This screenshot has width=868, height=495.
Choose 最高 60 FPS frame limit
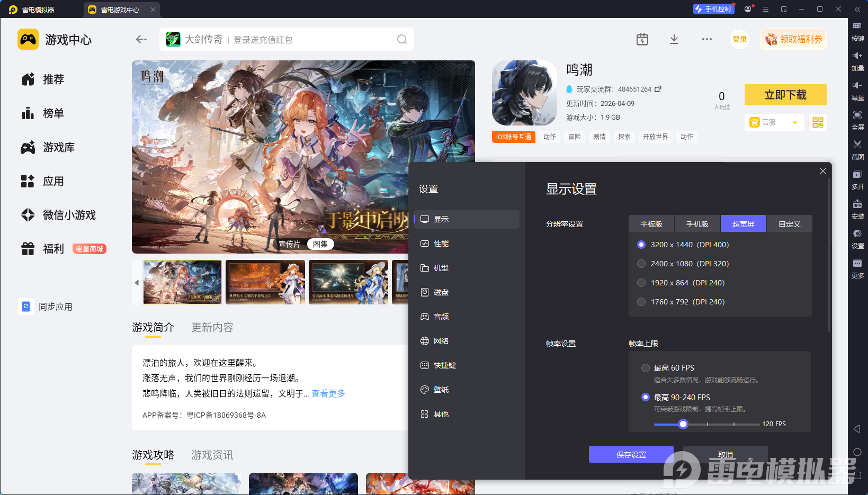[646, 368]
